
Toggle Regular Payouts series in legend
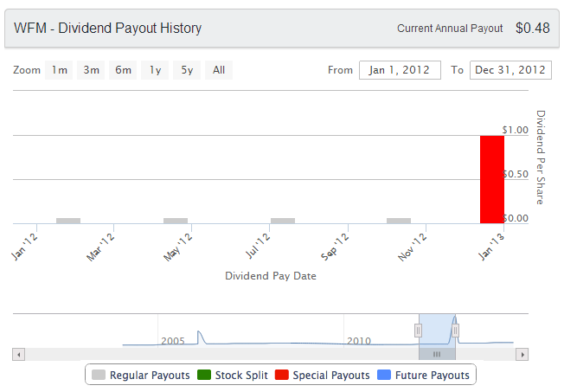(141, 375)
